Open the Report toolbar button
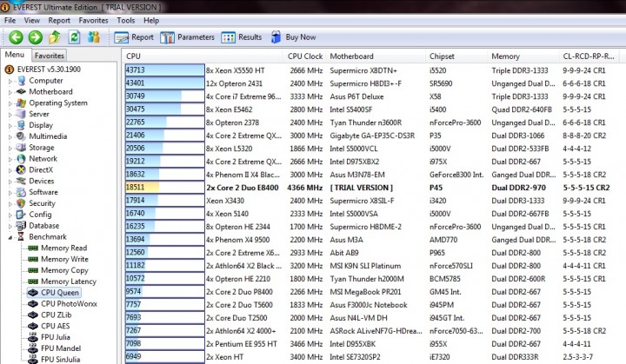Image resolution: width=626 pixels, height=364 pixels. [134, 37]
